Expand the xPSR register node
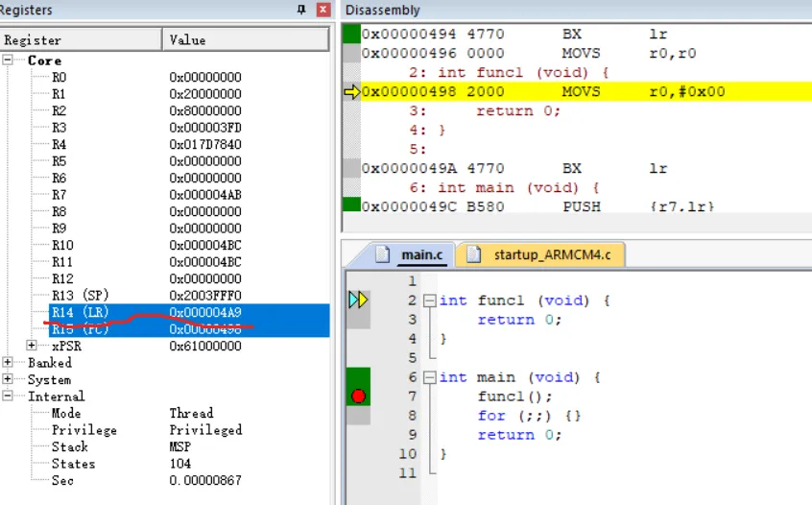The image size is (812, 505). (x=32, y=346)
